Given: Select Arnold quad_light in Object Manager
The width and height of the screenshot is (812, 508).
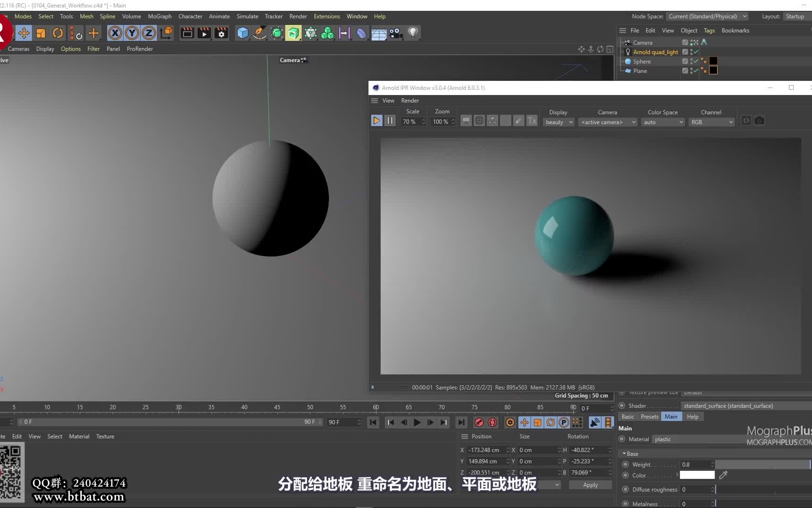Looking at the screenshot, I should point(656,52).
